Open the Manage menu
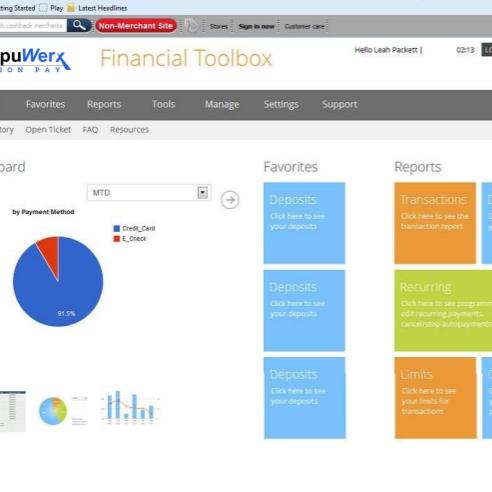 click(222, 104)
